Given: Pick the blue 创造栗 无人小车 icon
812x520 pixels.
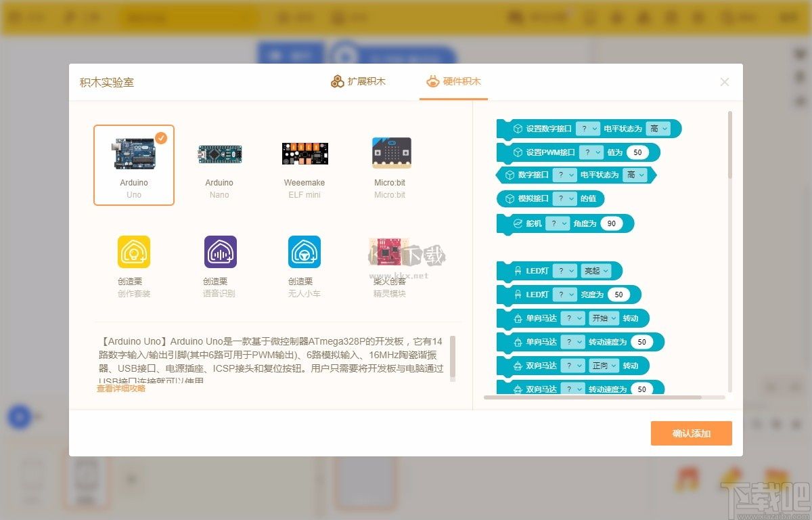Looking at the screenshot, I should tap(304, 252).
